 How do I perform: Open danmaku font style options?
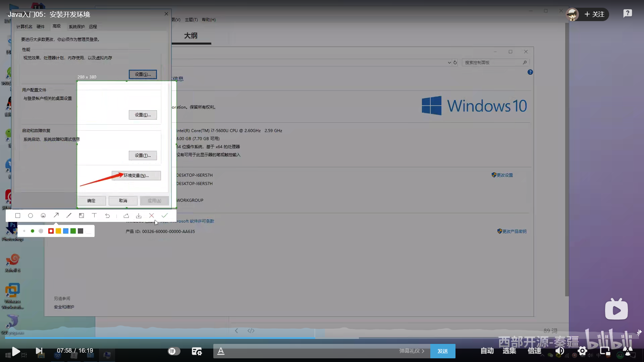tap(221, 351)
